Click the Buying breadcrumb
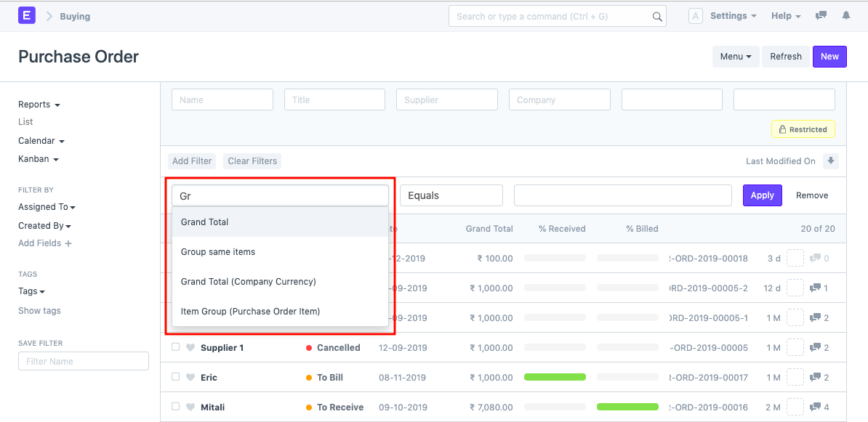The height and width of the screenshot is (422, 868). tap(75, 15)
